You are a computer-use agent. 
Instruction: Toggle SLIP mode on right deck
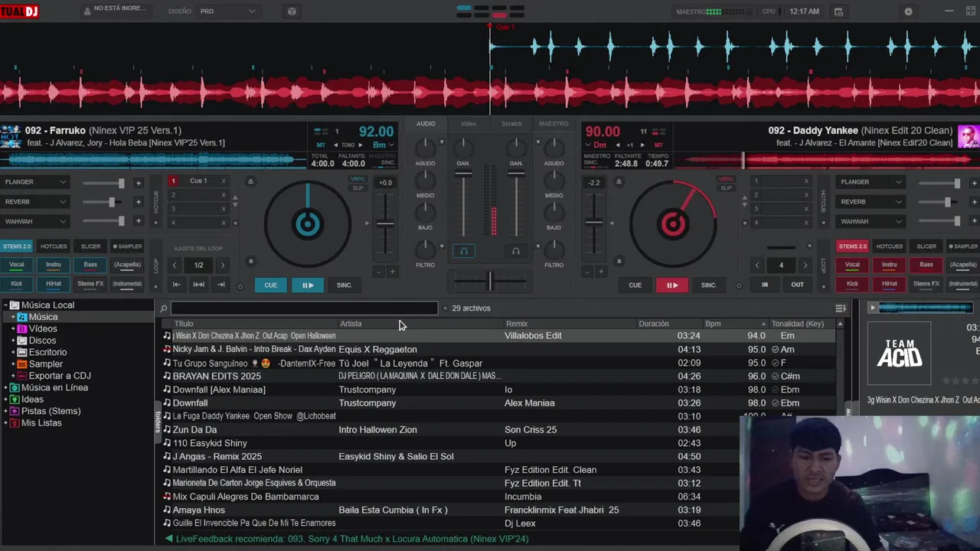pyautogui.click(x=726, y=187)
